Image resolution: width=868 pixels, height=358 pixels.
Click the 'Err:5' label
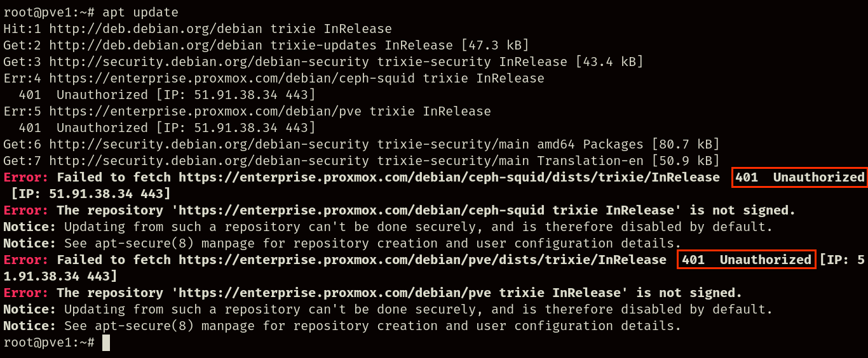22,112
